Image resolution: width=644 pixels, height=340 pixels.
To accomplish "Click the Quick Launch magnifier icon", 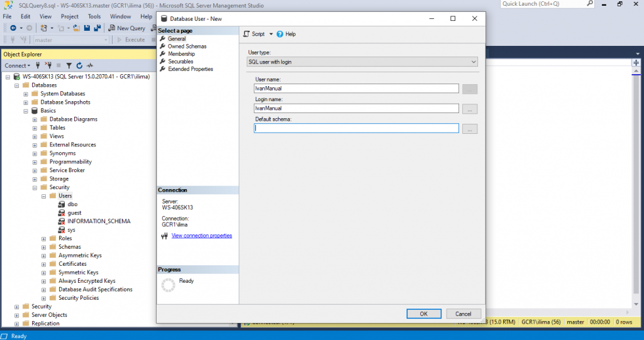I will click(x=590, y=4).
